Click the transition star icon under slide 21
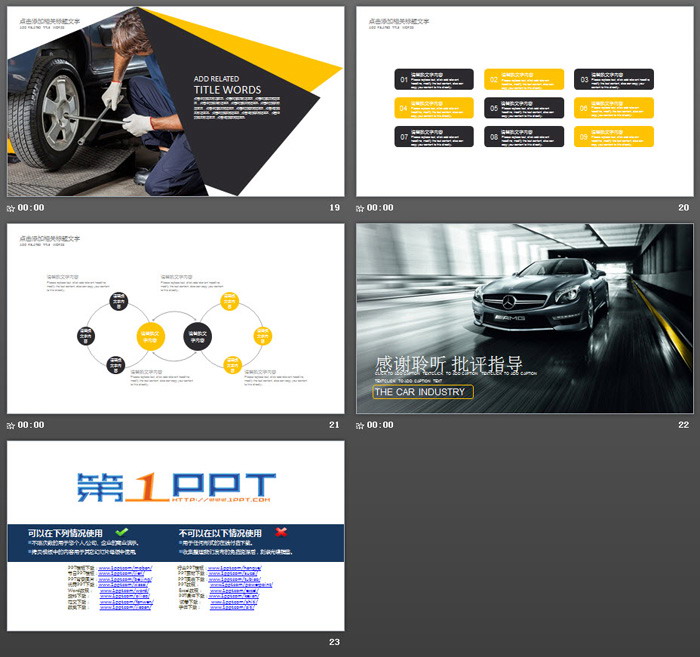The width and height of the screenshot is (700, 657). tap(11, 425)
